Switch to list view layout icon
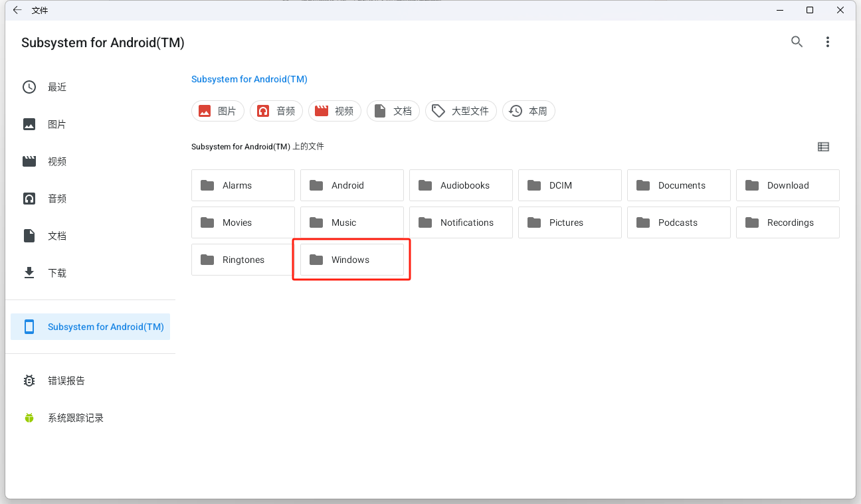 [x=823, y=147]
